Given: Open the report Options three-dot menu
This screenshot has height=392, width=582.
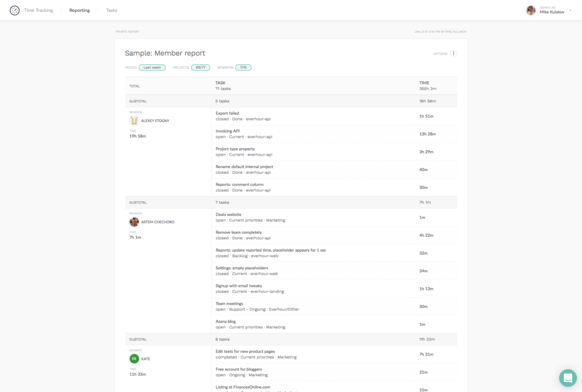Looking at the screenshot, I should tap(453, 53).
